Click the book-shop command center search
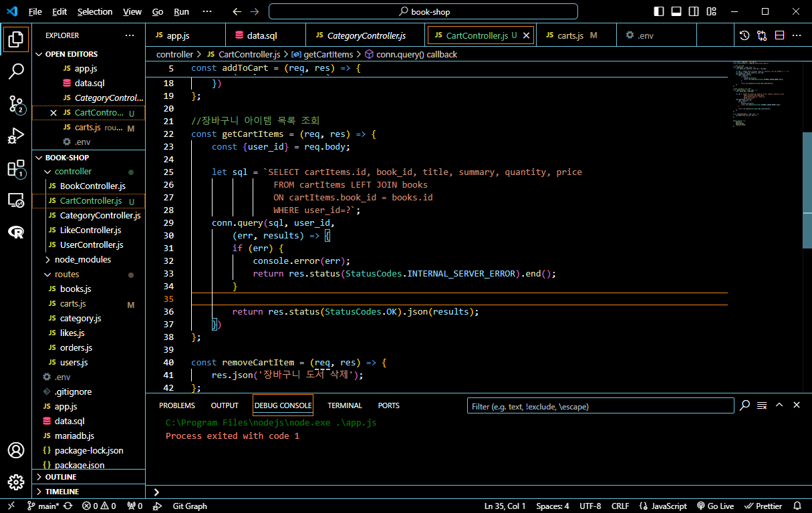Image resolution: width=812 pixels, height=513 pixels. [x=423, y=12]
